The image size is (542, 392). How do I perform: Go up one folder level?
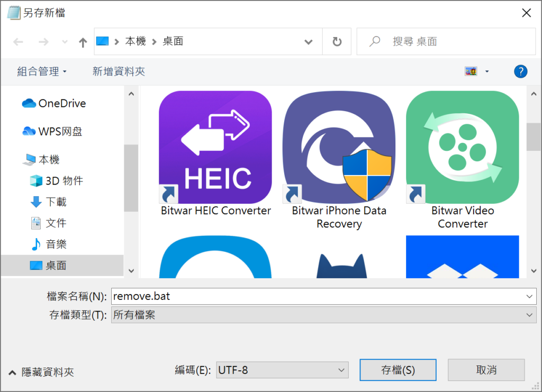(83, 42)
